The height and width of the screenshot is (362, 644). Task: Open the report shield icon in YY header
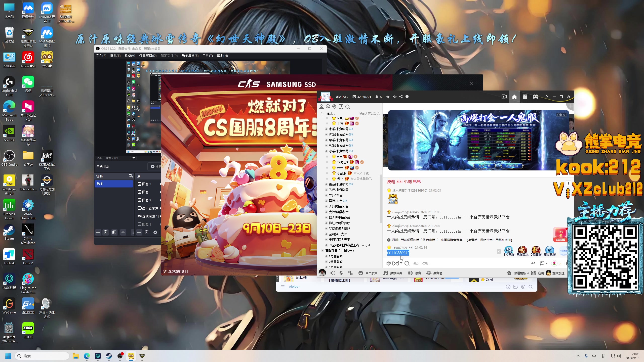[x=407, y=97]
